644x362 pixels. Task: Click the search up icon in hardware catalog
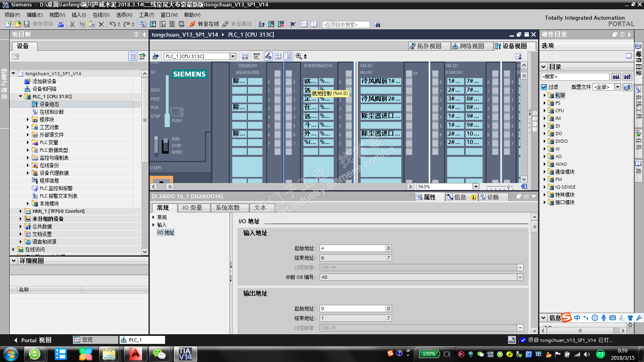pyautogui.click(x=627, y=76)
